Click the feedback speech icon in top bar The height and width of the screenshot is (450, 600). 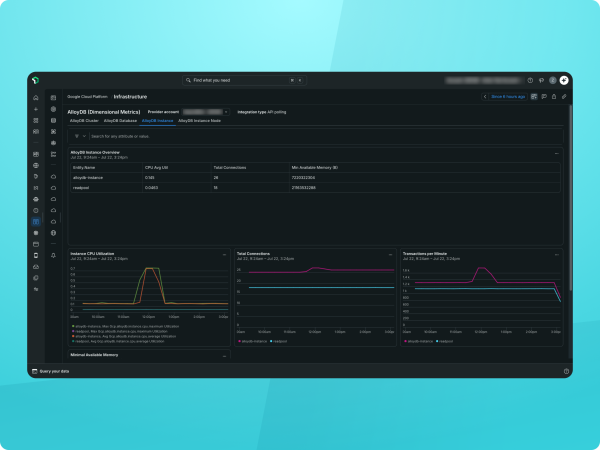pos(541,80)
